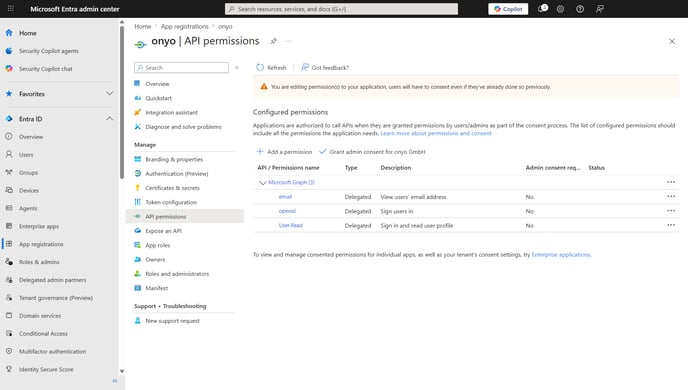Open ellipsis menu for openid row
The height and width of the screenshot is (390, 688).
pos(671,211)
